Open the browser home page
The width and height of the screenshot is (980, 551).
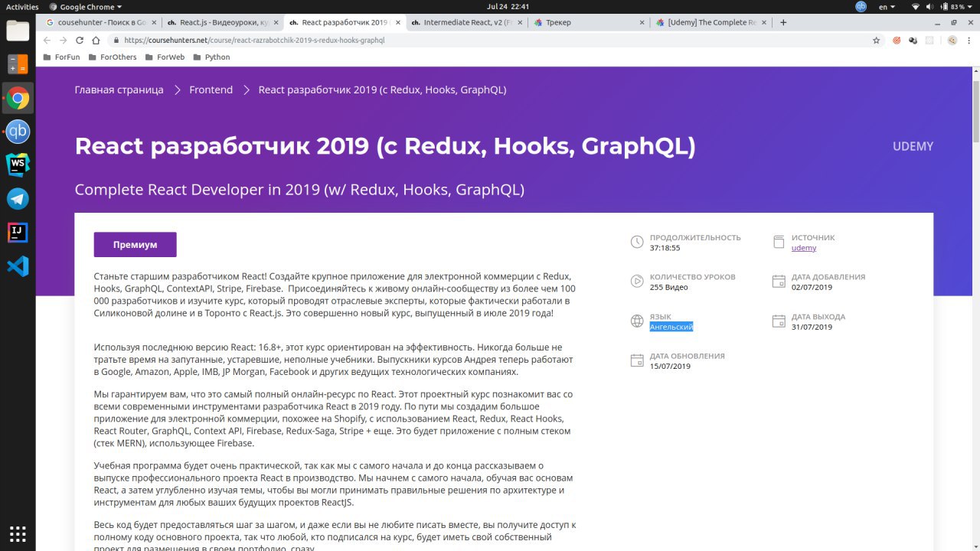coord(96,41)
